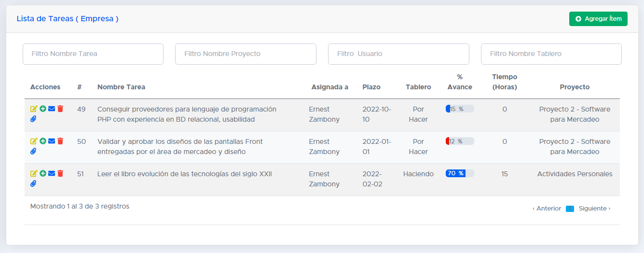Screen dimensions: 644x253
Task: Click the Filtro Nombre Proyecto input
Action: click(246, 54)
